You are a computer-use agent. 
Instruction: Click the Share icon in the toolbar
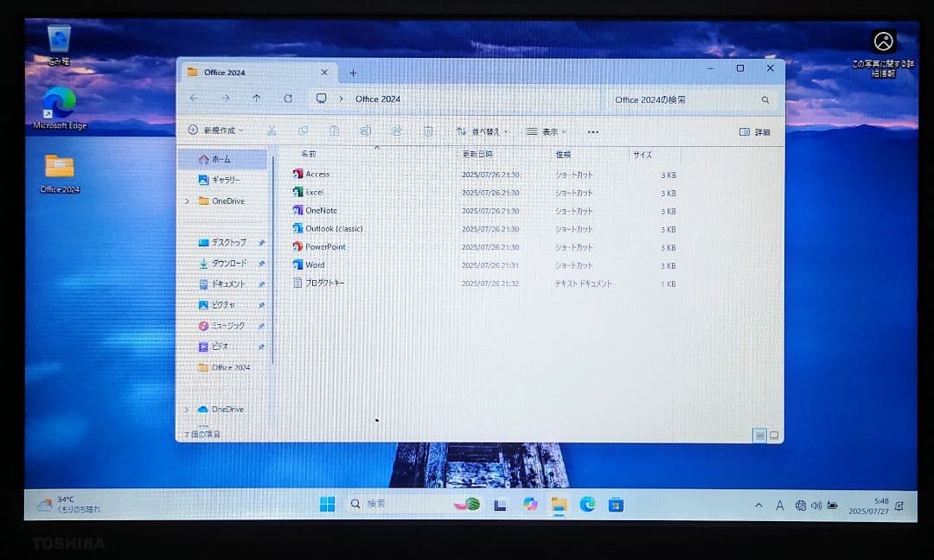pyautogui.click(x=397, y=130)
